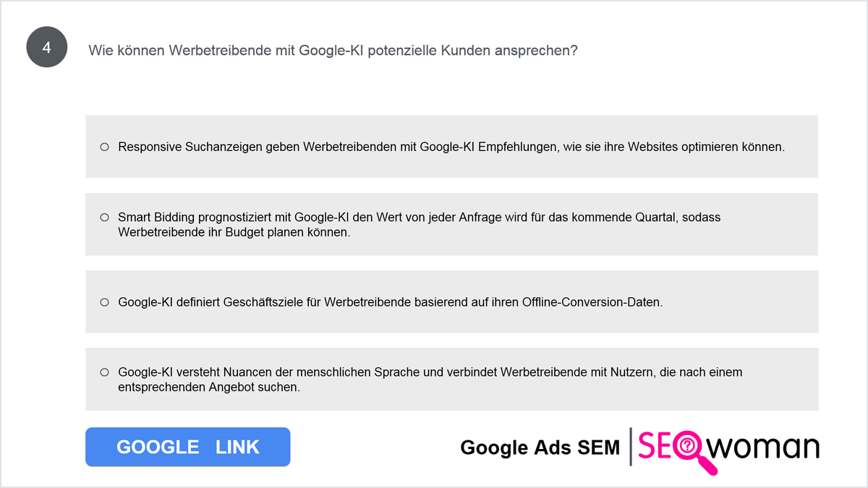Click the round number 4 badge
The width and height of the screenshot is (868, 488).
tap(47, 48)
